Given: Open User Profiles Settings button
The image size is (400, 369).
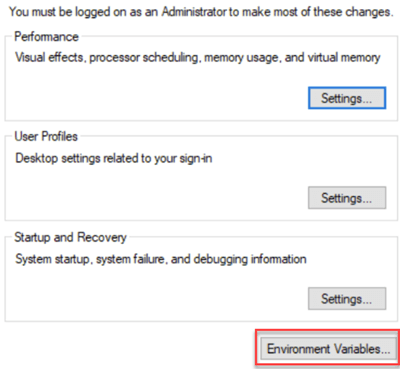Looking at the screenshot, I should pos(347,198).
